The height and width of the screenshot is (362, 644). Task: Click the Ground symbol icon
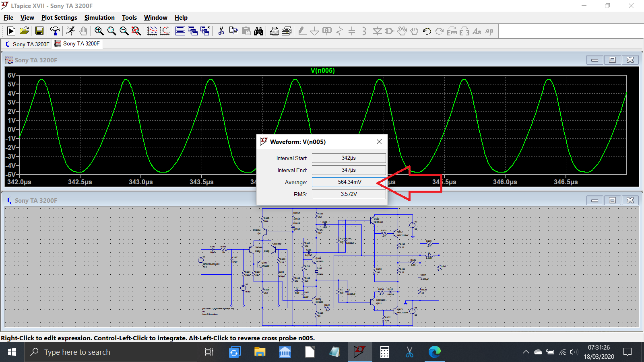[315, 31]
